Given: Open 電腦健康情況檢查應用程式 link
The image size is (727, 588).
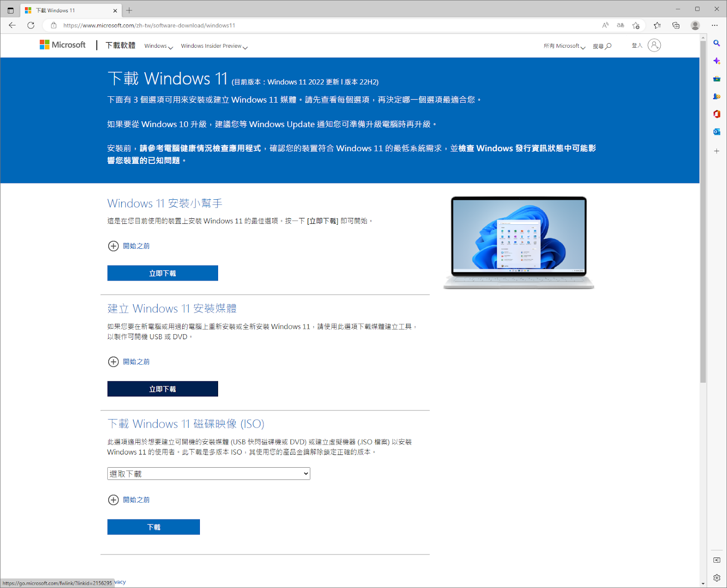Looking at the screenshot, I should point(200,148).
